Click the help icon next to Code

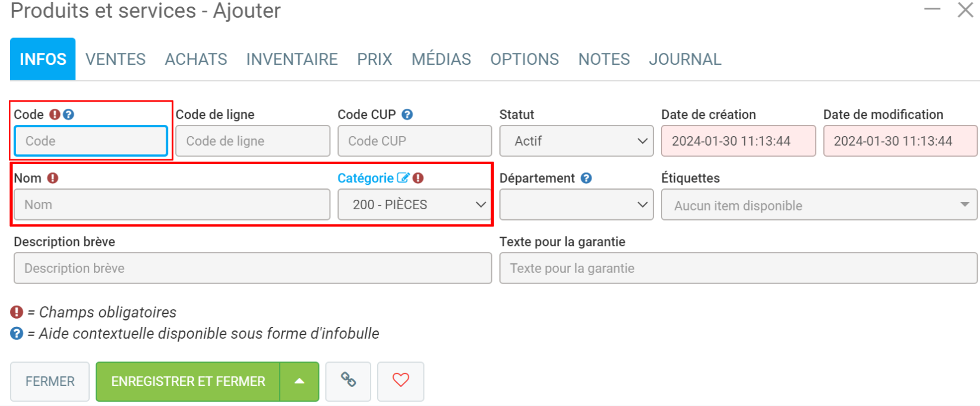tap(69, 115)
